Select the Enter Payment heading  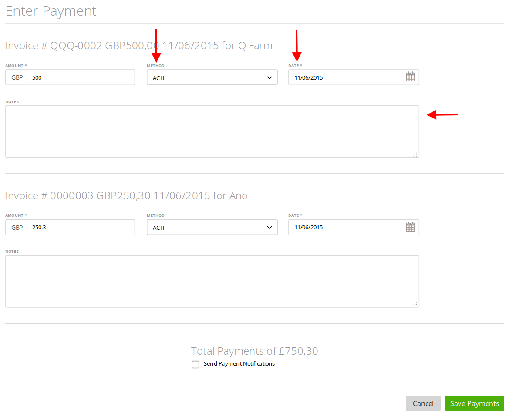[51, 11]
